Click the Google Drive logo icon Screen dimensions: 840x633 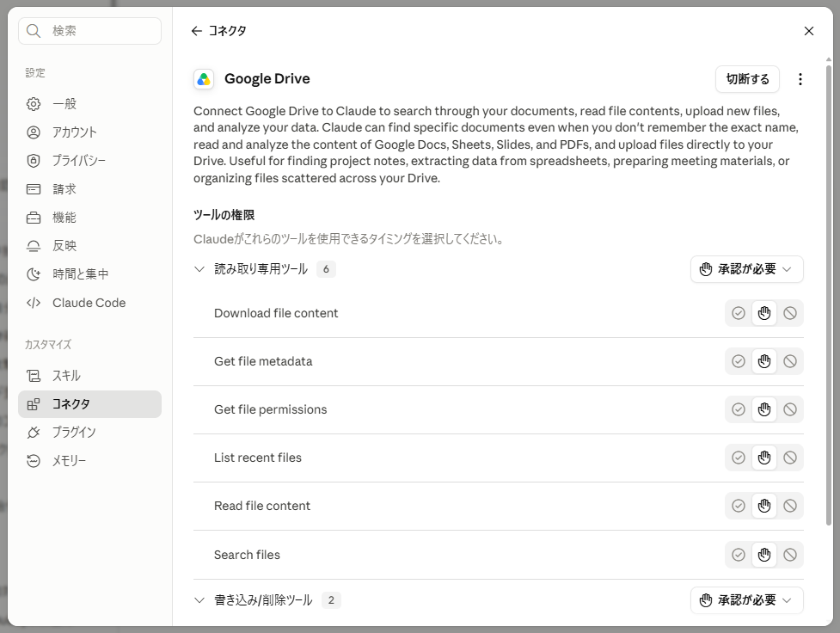click(x=204, y=79)
